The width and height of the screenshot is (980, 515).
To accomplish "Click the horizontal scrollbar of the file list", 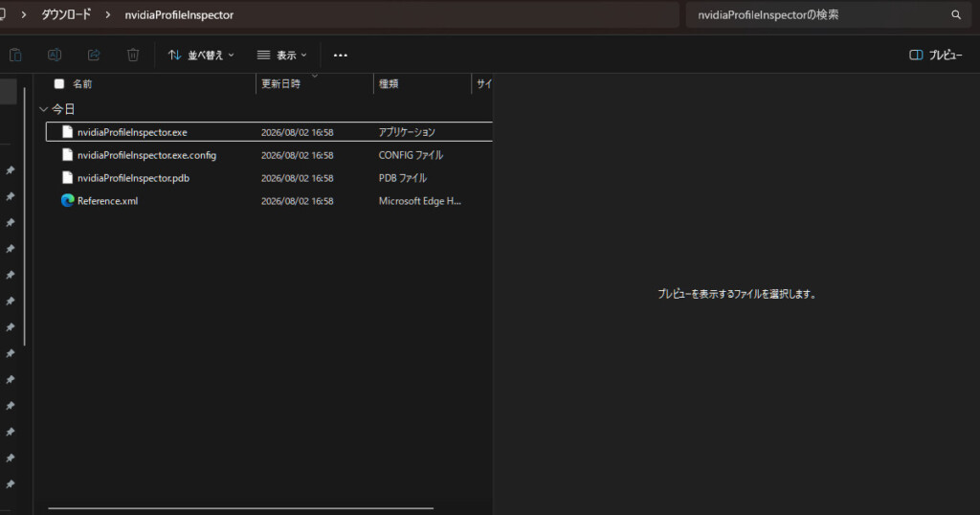I will pyautogui.click(x=240, y=508).
